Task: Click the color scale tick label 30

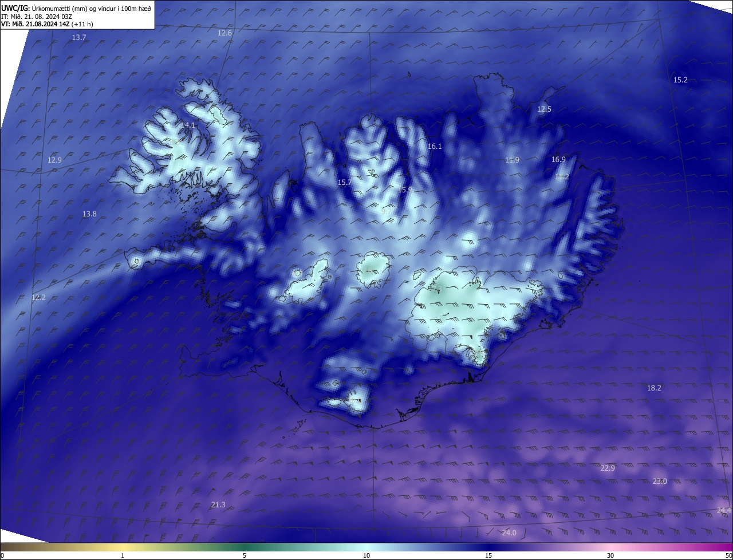Action: [610, 556]
